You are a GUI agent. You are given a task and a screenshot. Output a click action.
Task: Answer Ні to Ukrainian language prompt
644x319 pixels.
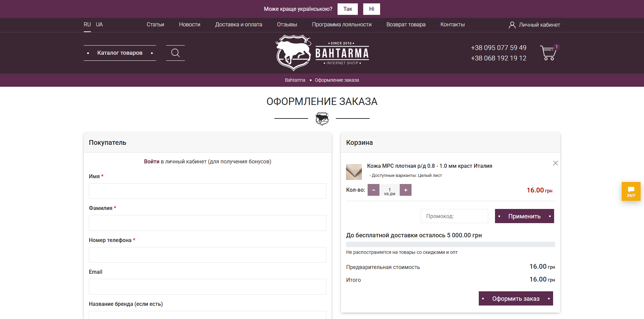click(x=372, y=9)
